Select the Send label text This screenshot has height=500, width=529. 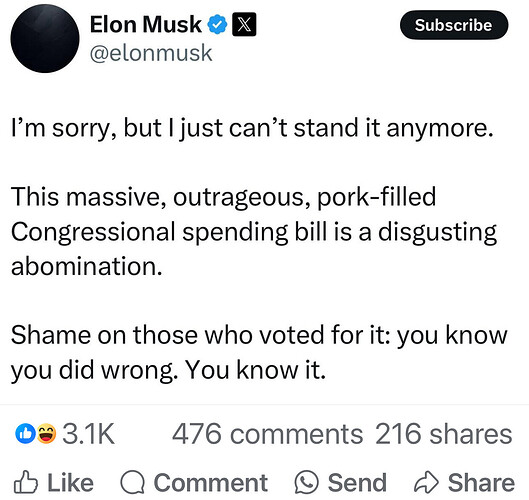(x=357, y=483)
